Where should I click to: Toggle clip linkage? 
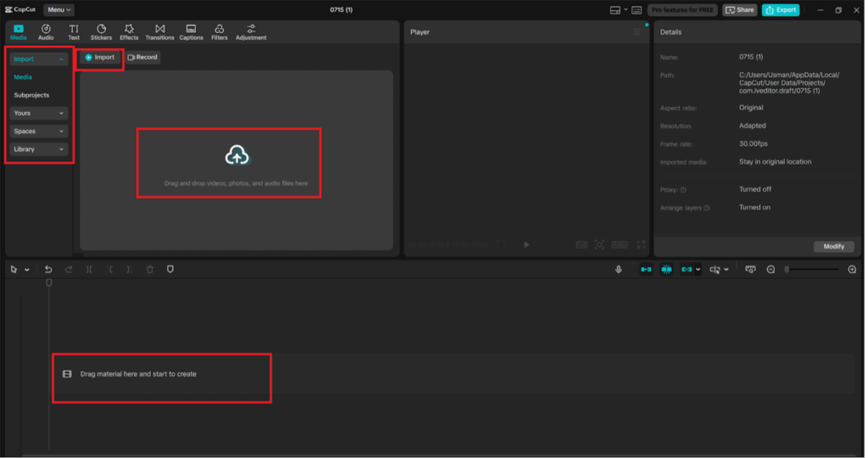coord(687,270)
